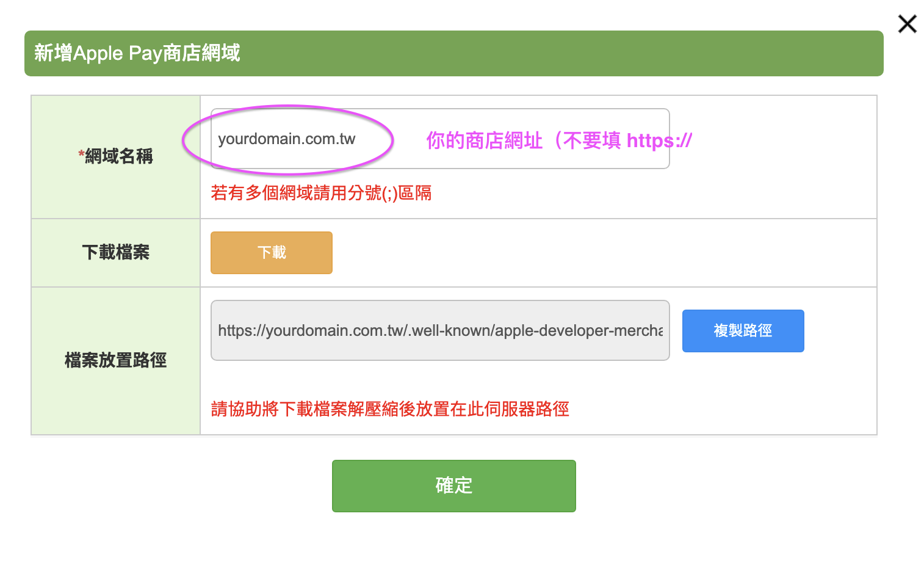Image resolution: width=924 pixels, height=563 pixels.
Task: Click the 新增Apple Pay商店網域 header title
Action: [137, 53]
